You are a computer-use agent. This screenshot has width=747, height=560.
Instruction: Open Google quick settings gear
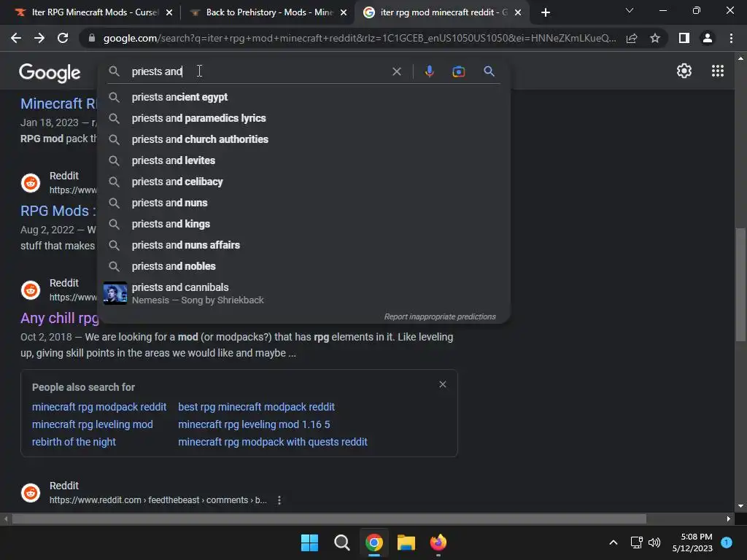tap(684, 71)
